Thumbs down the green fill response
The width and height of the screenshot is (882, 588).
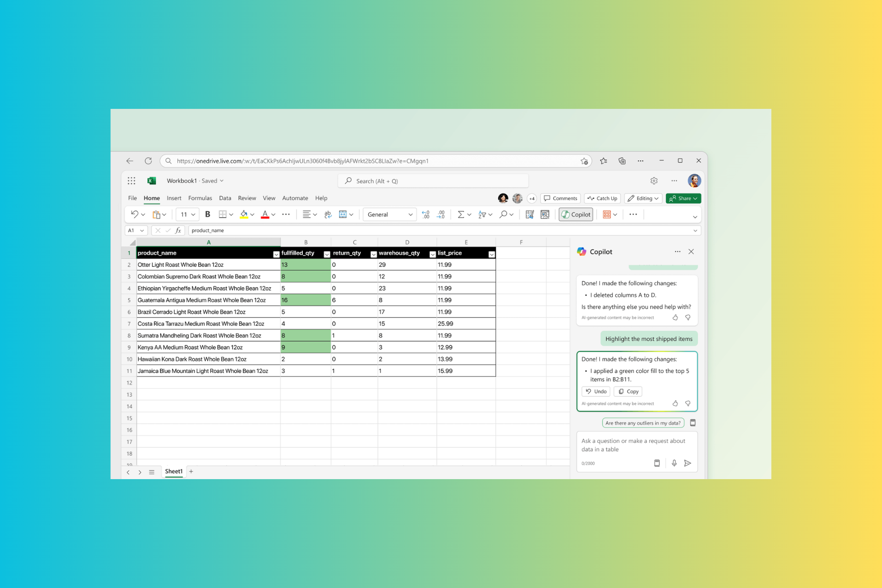(688, 403)
